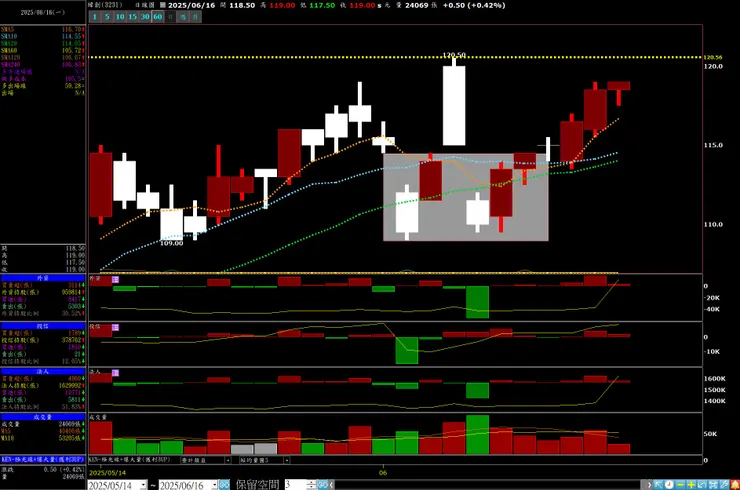
Task: Click the 成交量 label in volume chart
Action: 98,417
